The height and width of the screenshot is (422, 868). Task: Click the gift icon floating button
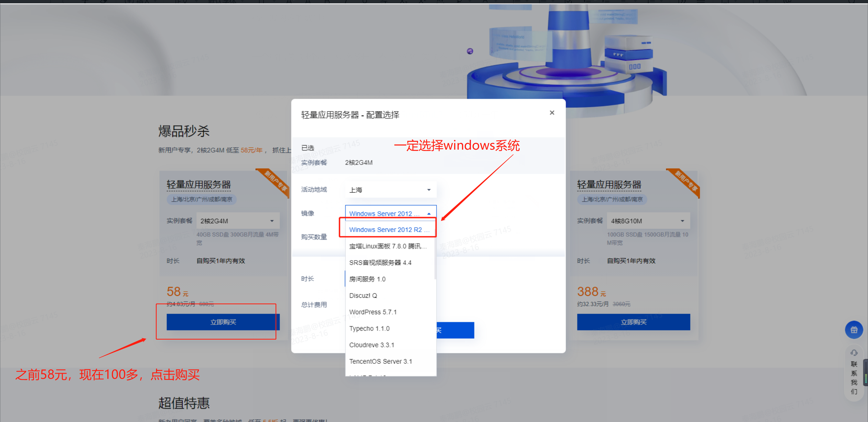point(854,330)
